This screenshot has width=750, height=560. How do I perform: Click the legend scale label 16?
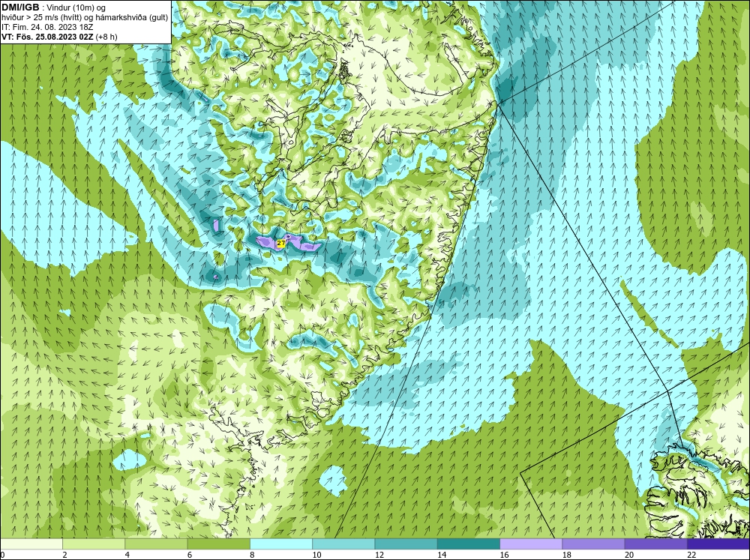coord(504,555)
